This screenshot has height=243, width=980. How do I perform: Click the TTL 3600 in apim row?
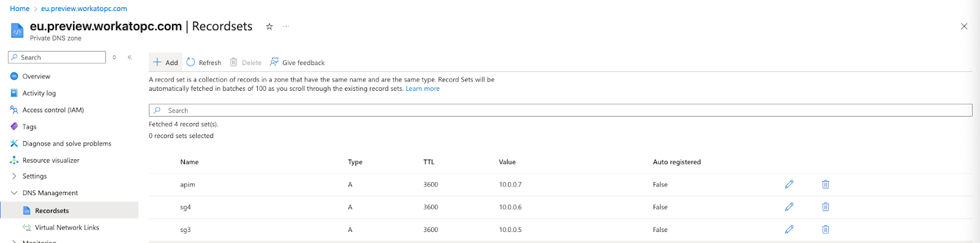[x=431, y=185]
